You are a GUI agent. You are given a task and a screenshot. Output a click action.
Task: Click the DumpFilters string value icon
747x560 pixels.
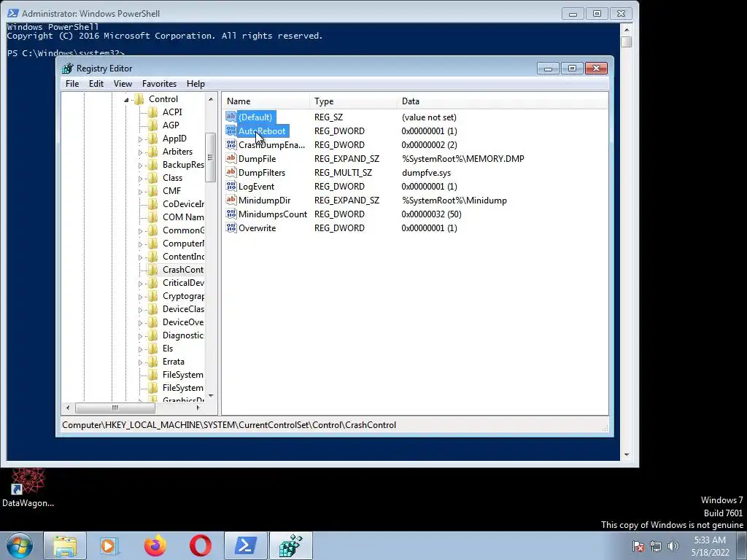231,172
